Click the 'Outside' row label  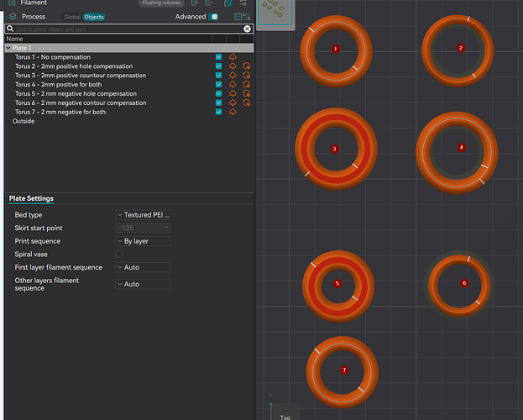(24, 121)
